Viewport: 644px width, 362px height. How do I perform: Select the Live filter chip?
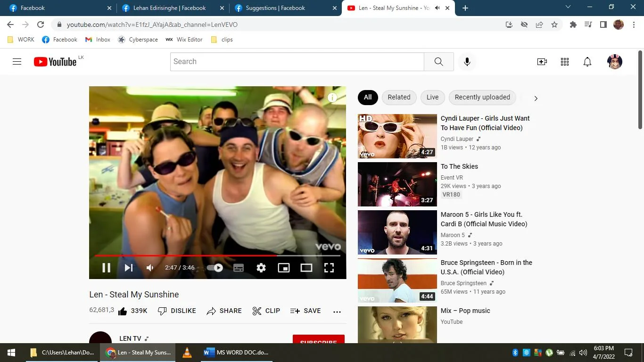coord(433,98)
